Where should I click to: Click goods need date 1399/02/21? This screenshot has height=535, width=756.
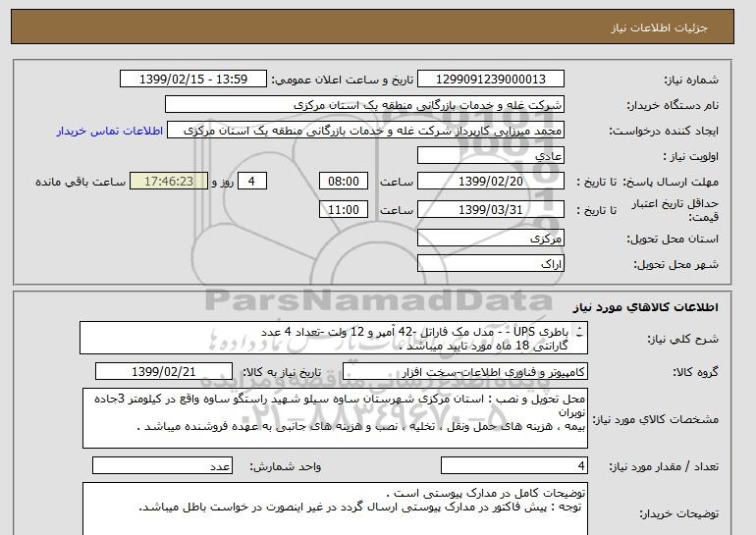click(x=164, y=372)
